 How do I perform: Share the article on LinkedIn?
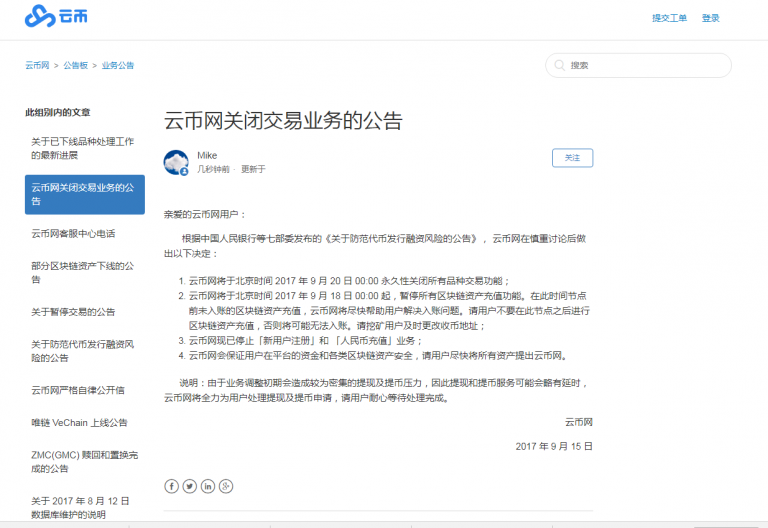coord(208,486)
